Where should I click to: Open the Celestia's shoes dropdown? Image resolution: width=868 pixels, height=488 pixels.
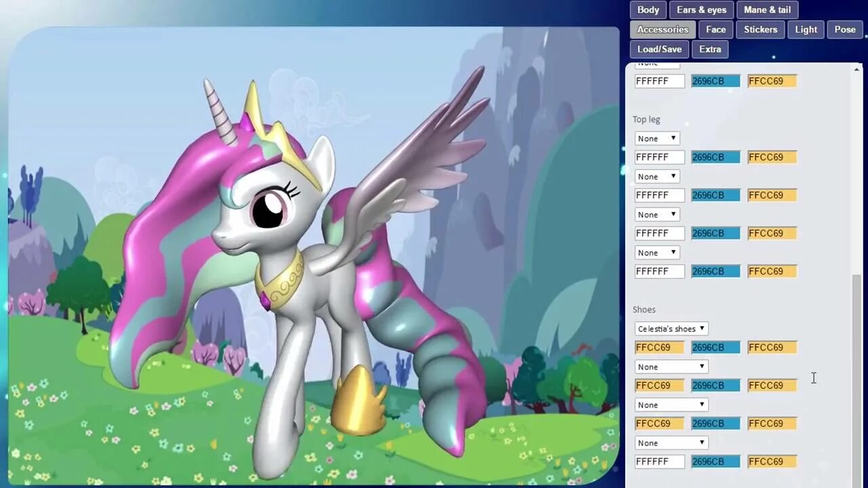pos(671,328)
